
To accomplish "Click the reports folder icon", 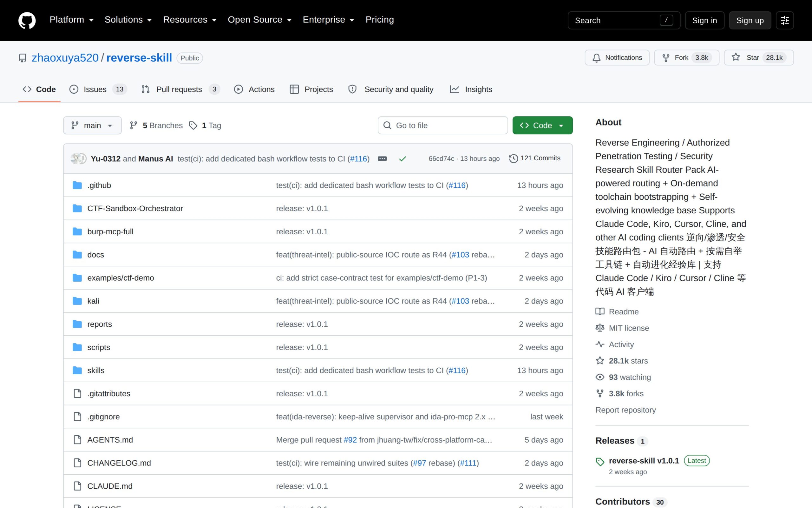I will (x=77, y=324).
